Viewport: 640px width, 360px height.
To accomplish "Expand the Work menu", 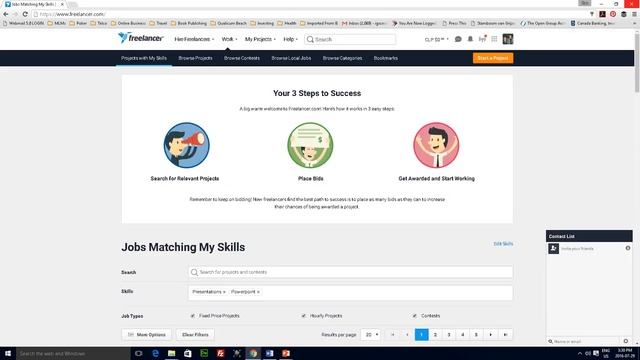I will click(x=229, y=39).
